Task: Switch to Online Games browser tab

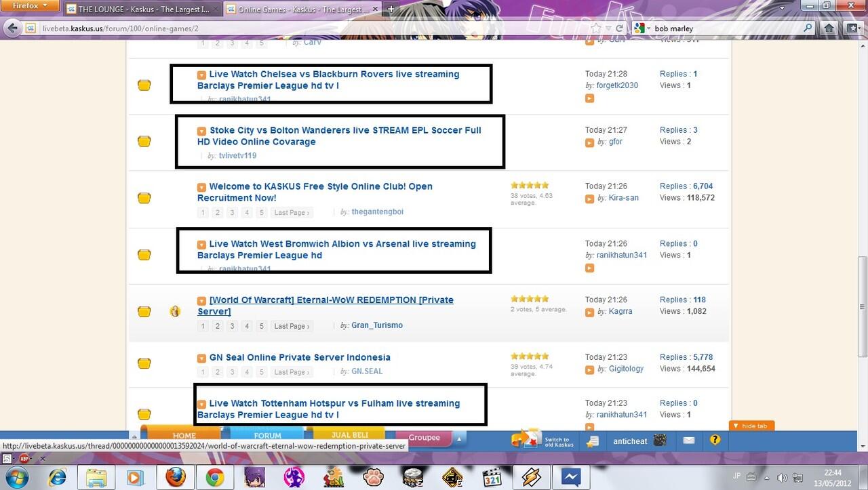Action: [x=302, y=9]
